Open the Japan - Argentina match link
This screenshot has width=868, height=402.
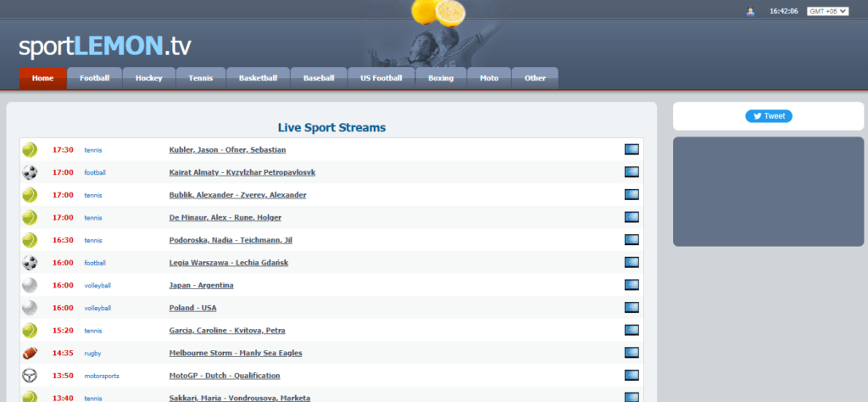[202, 285]
